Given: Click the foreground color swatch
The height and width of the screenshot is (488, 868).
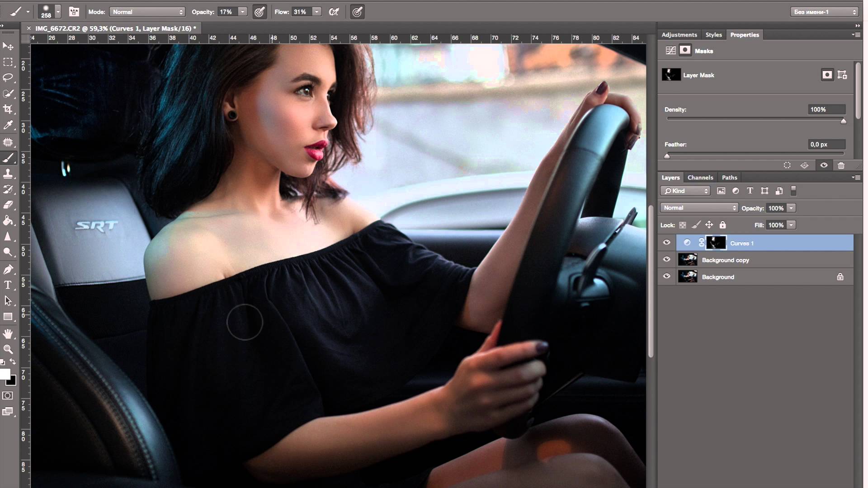Looking at the screenshot, I should [5, 374].
